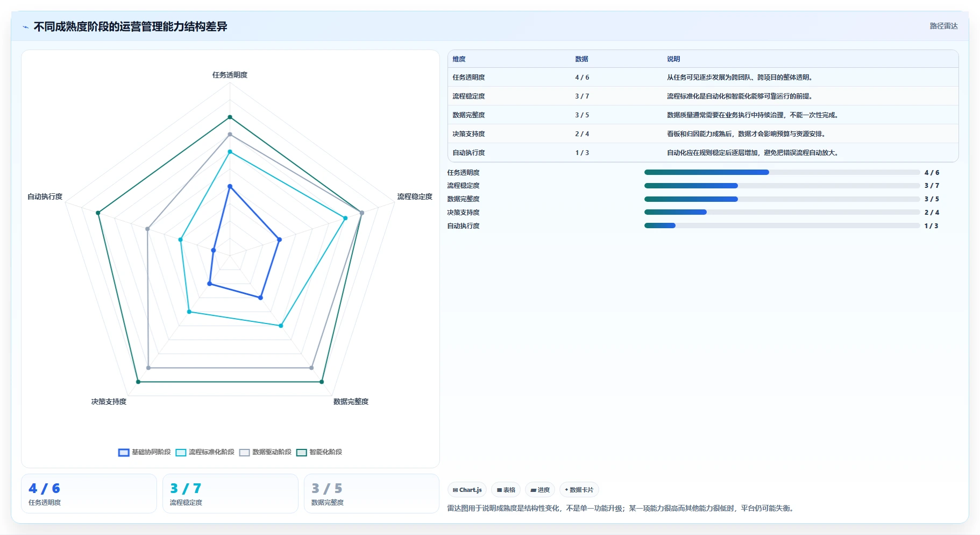Click description 流程标准化是自动化和智能化能够可靠运行的前提
This screenshot has width=980, height=535.
pyautogui.click(x=740, y=96)
